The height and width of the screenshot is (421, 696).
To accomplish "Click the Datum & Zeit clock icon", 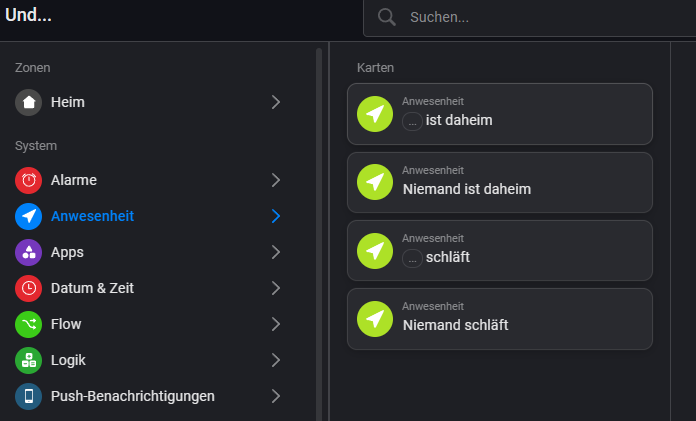I will point(29,288).
